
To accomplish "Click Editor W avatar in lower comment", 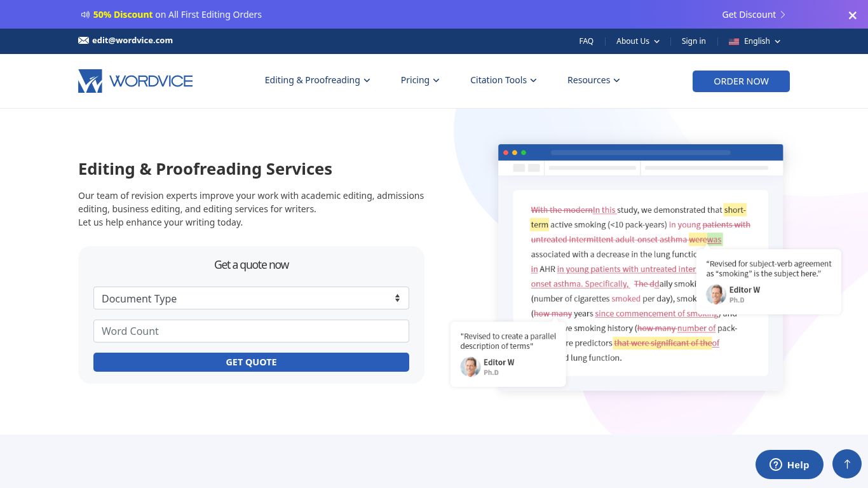I will (470, 367).
